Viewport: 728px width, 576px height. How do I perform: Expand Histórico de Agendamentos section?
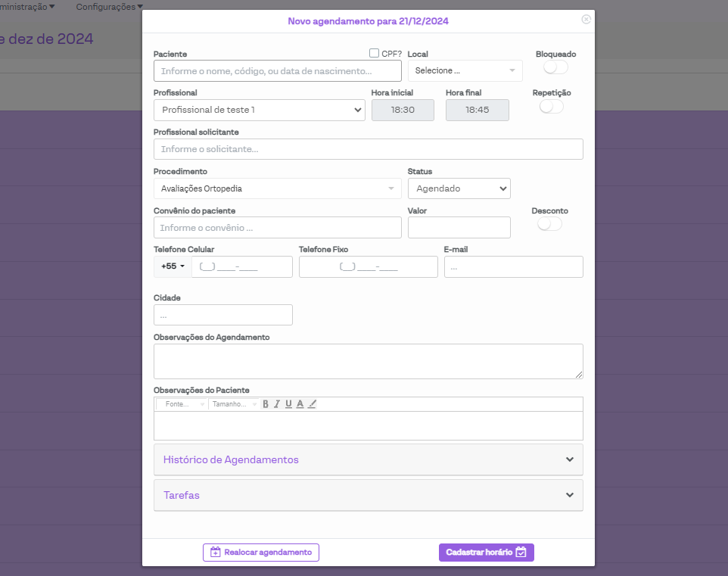click(368, 459)
